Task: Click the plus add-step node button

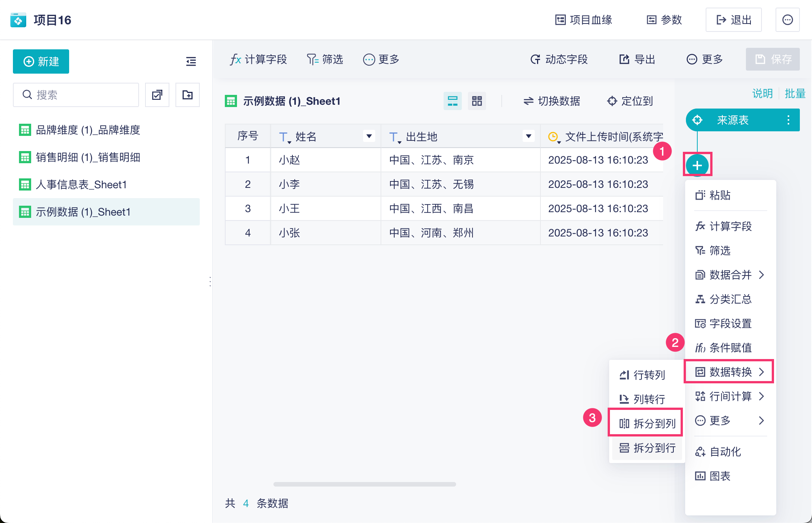Action: coord(697,165)
